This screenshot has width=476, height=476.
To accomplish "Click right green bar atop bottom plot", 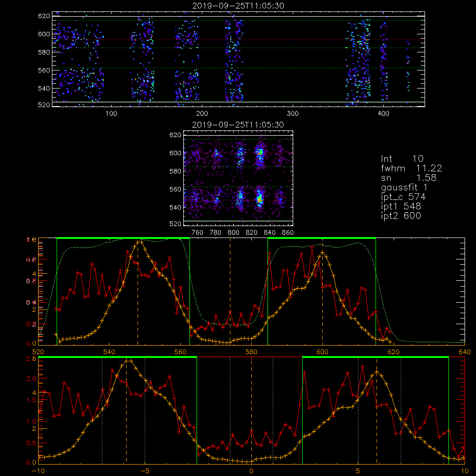I will point(376,357).
